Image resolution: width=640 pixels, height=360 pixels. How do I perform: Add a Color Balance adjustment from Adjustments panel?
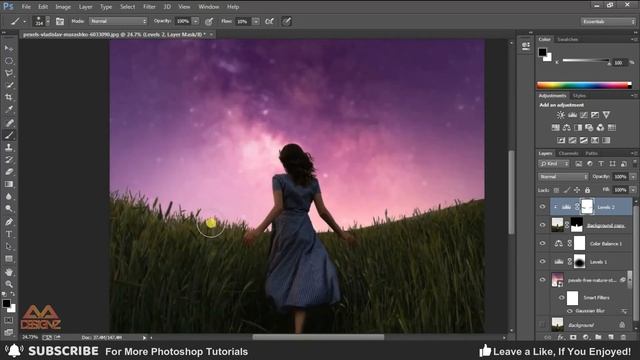pyautogui.click(x=567, y=128)
